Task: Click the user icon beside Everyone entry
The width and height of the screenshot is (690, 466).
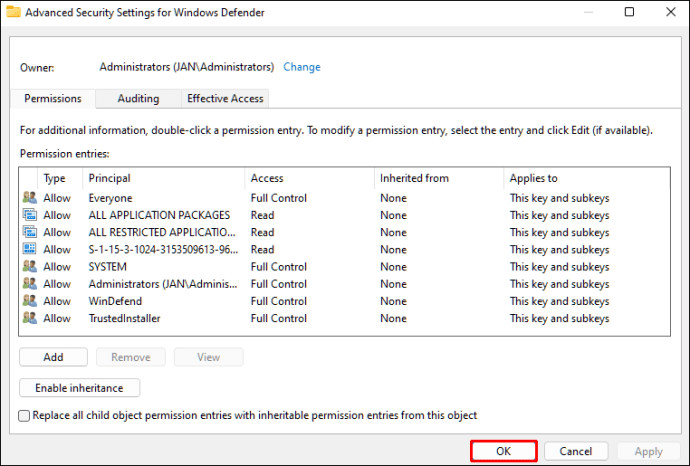Action: point(29,198)
